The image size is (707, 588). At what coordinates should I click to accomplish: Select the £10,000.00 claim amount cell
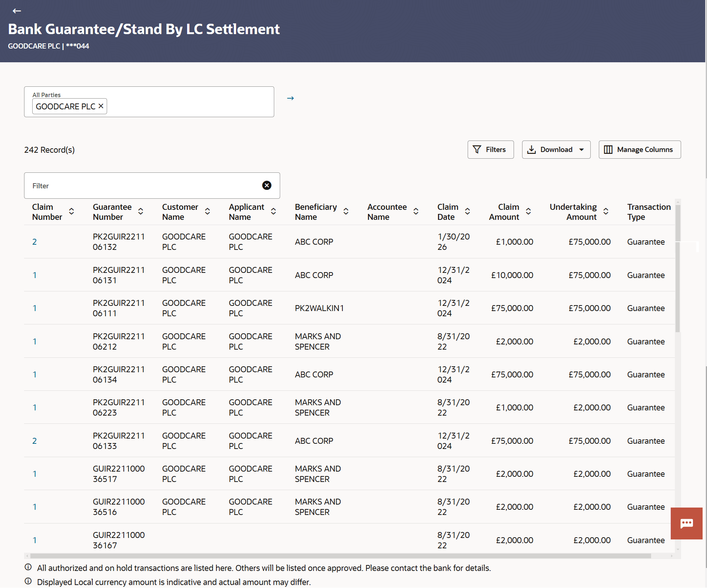click(512, 275)
